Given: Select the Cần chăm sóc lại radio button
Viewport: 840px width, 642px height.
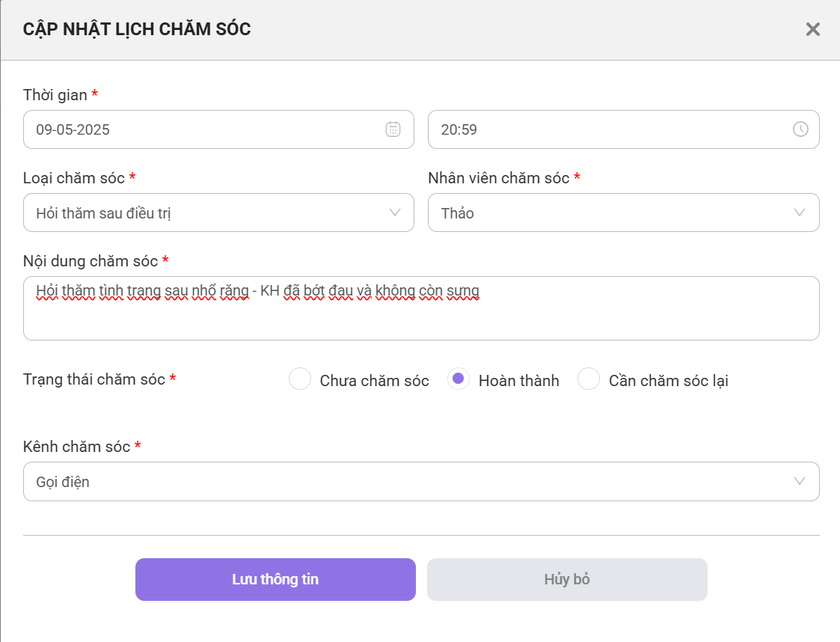Looking at the screenshot, I should 589,379.
